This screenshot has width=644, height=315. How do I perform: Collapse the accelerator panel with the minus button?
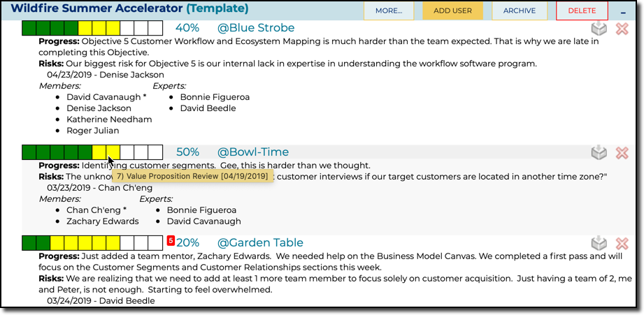[x=623, y=11]
